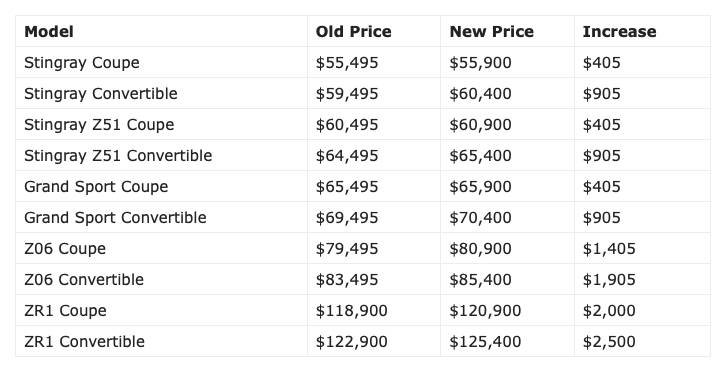Select Stingray Z51 Convertible model name
This screenshot has height=370, width=727.
[118, 156]
